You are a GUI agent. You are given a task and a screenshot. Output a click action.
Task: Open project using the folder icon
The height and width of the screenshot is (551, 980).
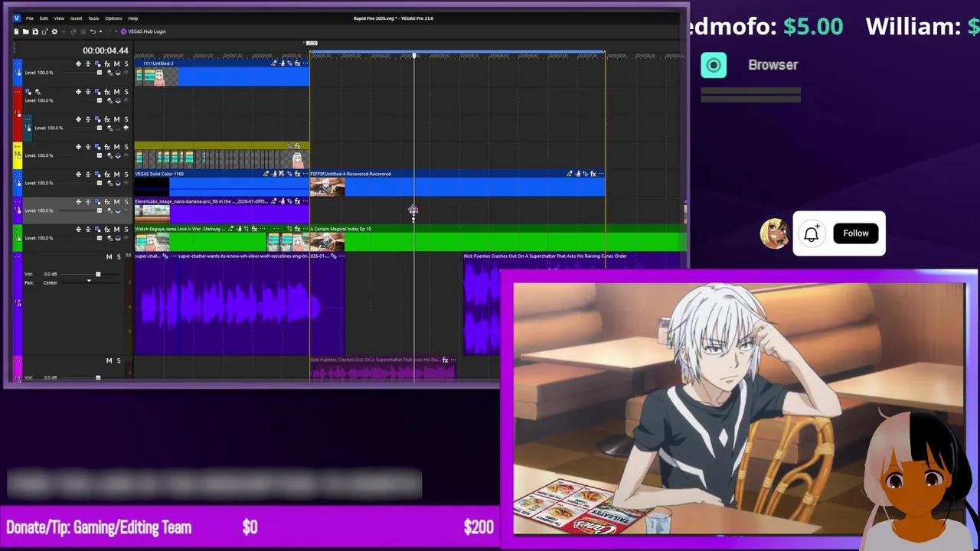coord(25,31)
